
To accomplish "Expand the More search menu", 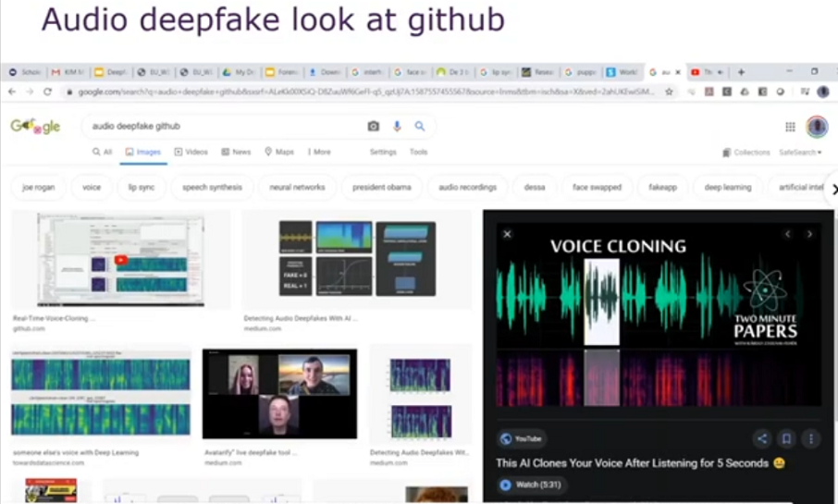I will click(319, 152).
